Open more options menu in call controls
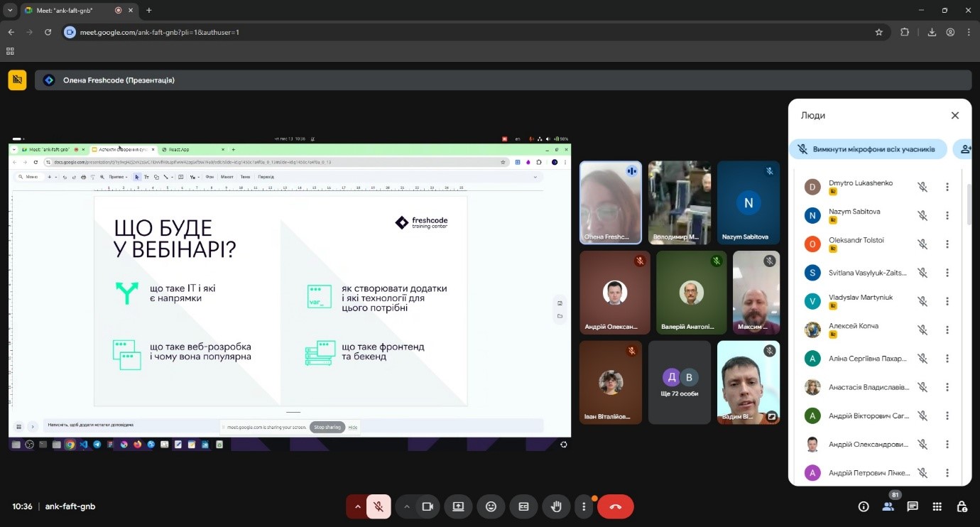This screenshot has height=527, width=980. [584, 506]
